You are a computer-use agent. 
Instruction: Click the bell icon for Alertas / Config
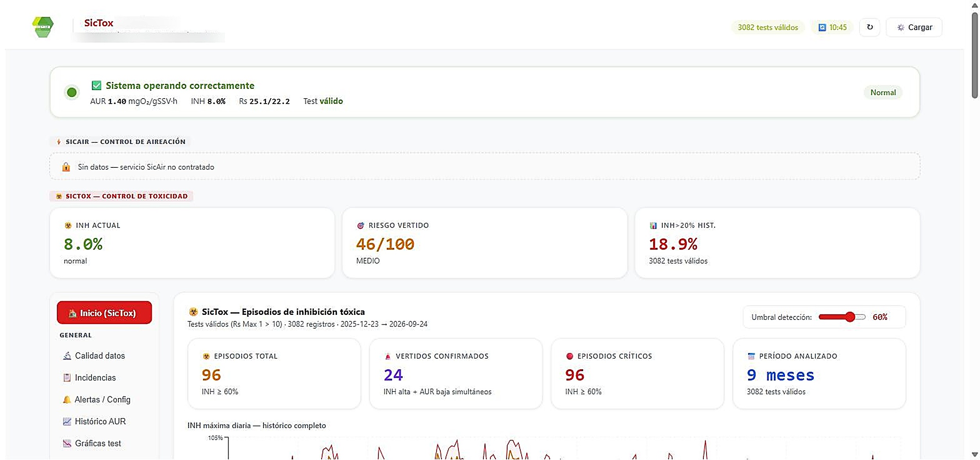[x=67, y=399]
